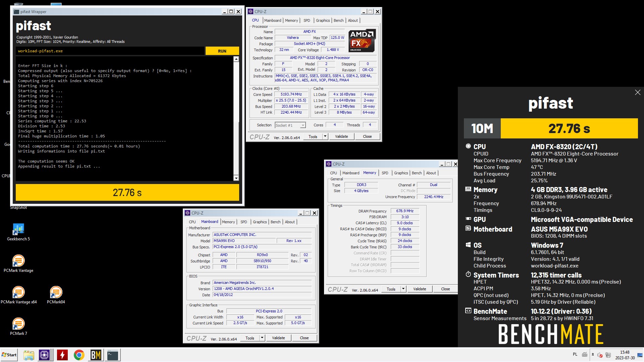Click Validate in Mainboard CPU-Z window

click(x=278, y=338)
